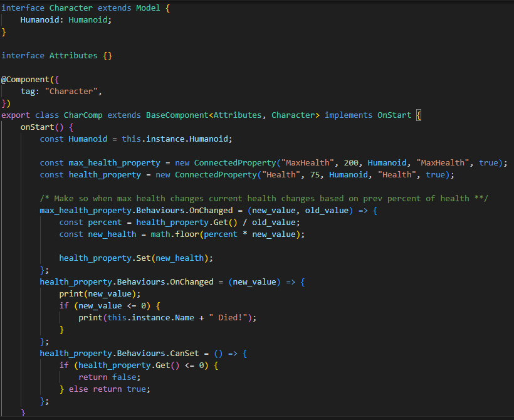Click the 'print(new_value)' statement

coord(100,294)
